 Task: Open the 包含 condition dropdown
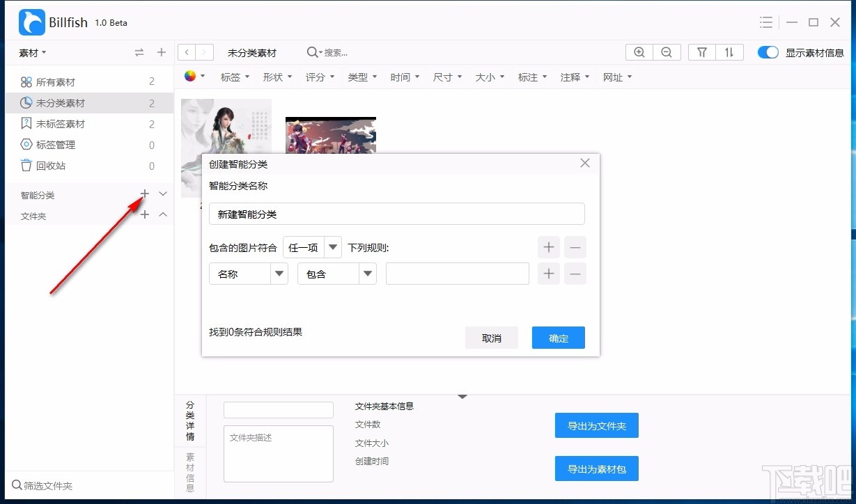pos(336,274)
